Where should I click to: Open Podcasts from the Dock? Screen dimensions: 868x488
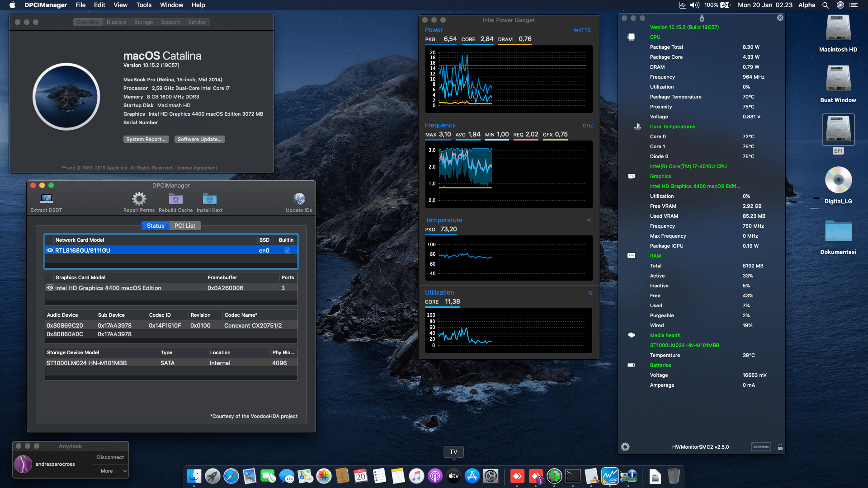[x=435, y=476]
